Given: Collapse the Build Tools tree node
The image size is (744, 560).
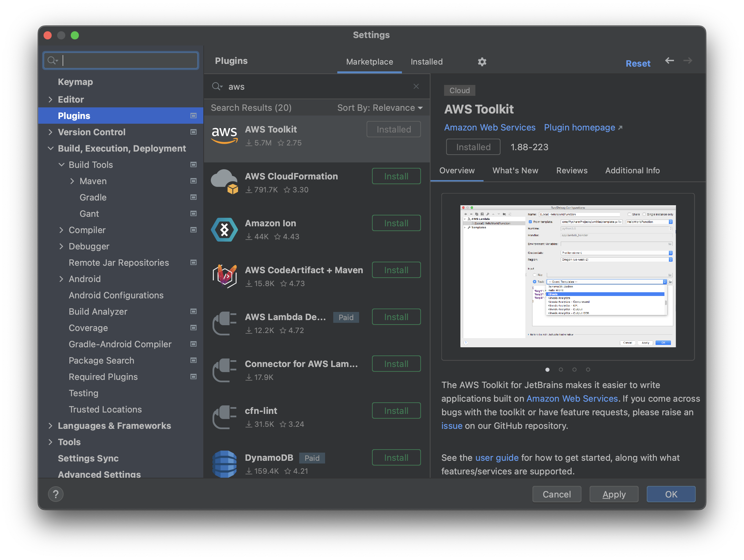Looking at the screenshot, I should pos(62,165).
